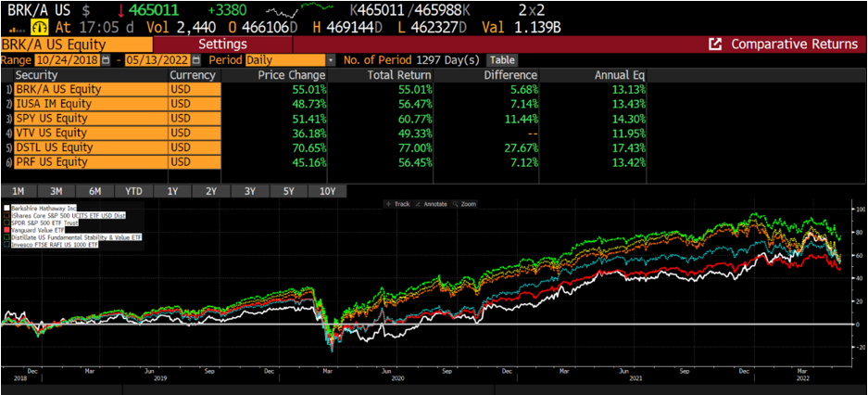Image resolution: width=868 pixels, height=395 pixels.
Task: Click the yellow gauge icon near At 17:05
Action: coord(41,27)
